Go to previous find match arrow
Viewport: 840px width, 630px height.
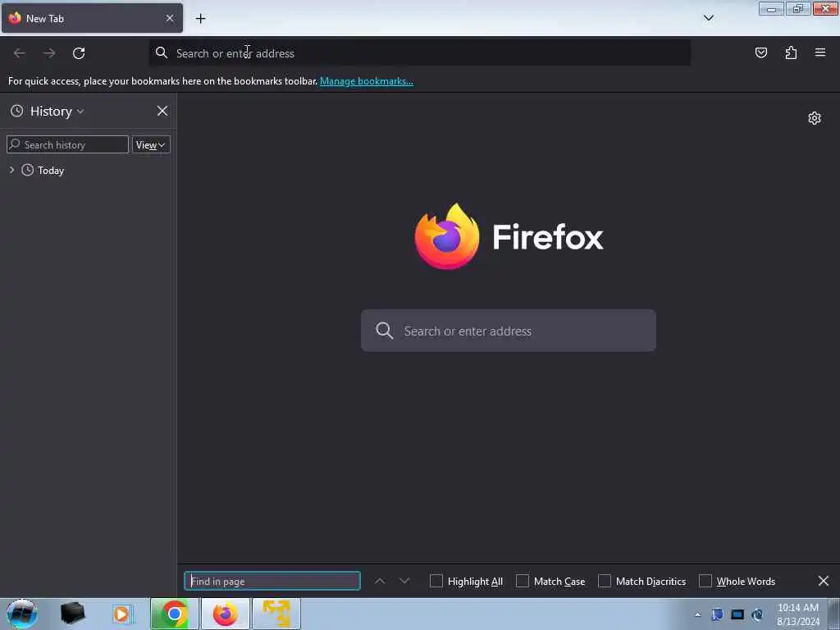pos(380,582)
